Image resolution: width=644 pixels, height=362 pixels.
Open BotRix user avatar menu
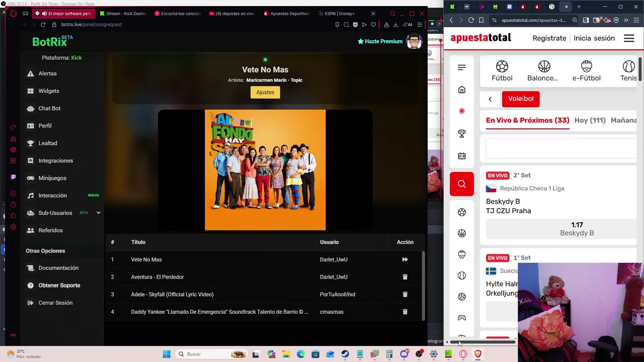pos(414,41)
